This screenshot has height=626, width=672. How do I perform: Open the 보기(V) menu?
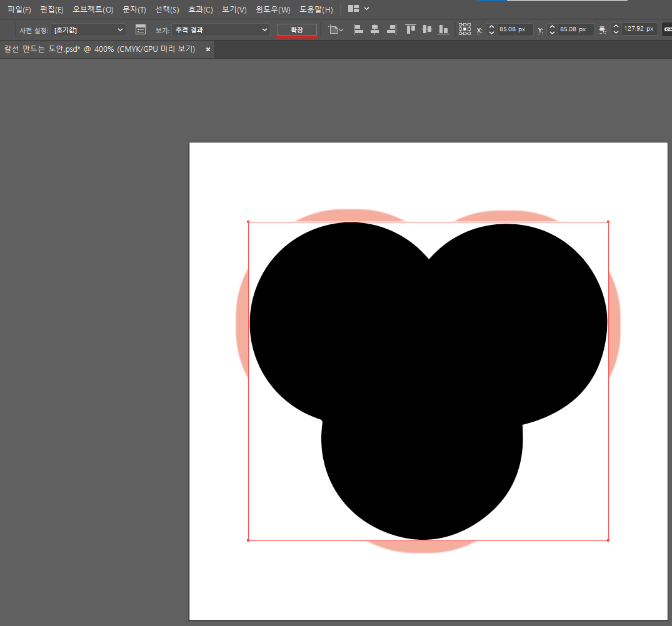click(x=234, y=9)
